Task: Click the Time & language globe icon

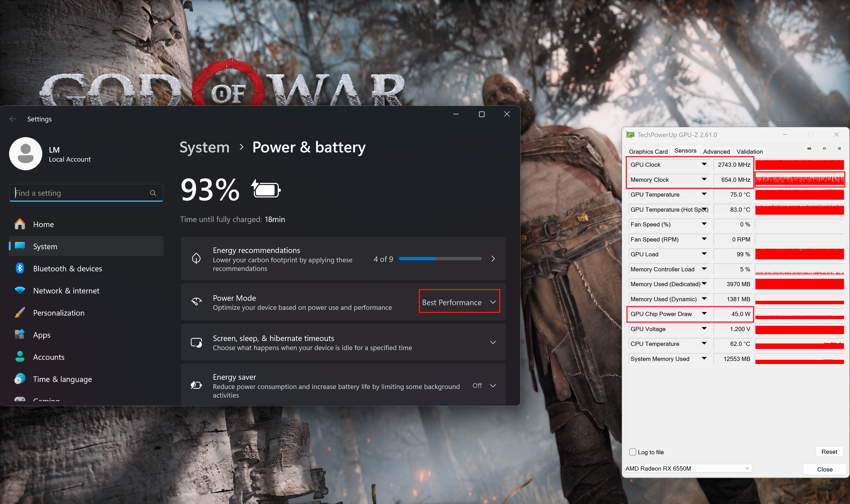Action: (20, 379)
